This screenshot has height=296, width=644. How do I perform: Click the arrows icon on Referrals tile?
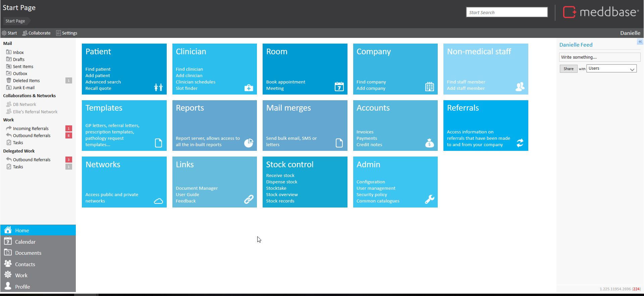[520, 143]
